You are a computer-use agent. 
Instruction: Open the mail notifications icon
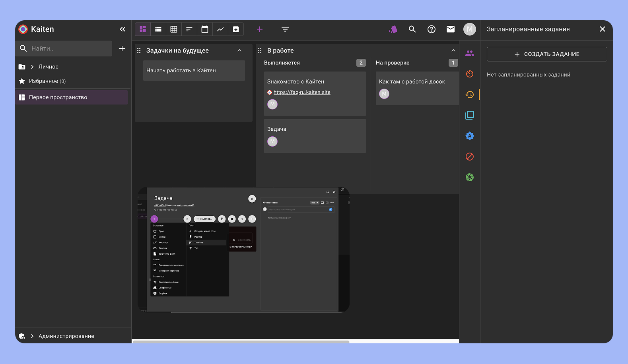(450, 29)
